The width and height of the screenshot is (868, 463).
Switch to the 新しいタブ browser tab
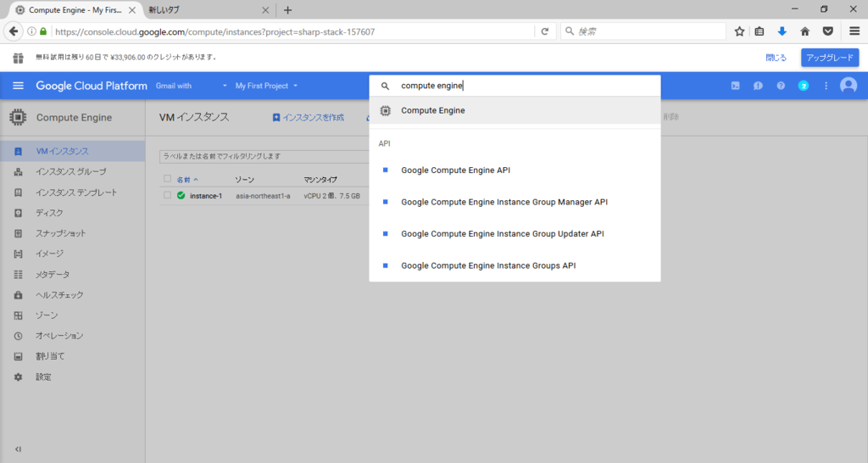pos(207,10)
